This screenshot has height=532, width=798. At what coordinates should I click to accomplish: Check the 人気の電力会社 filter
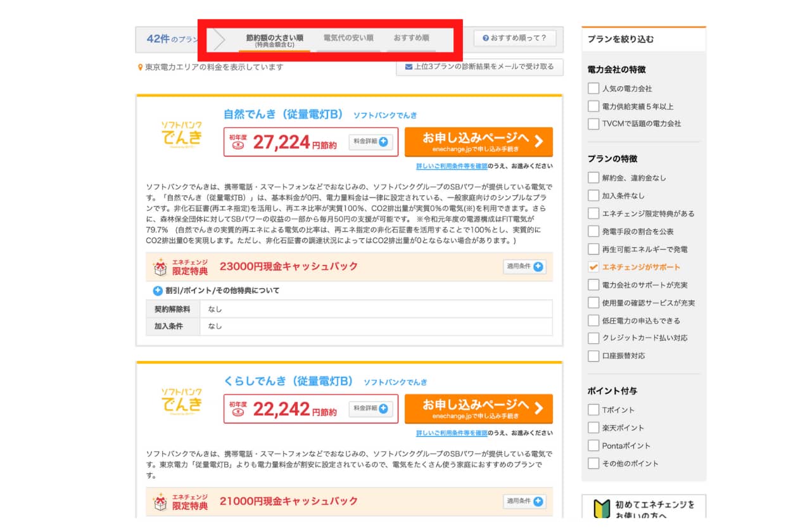point(593,89)
